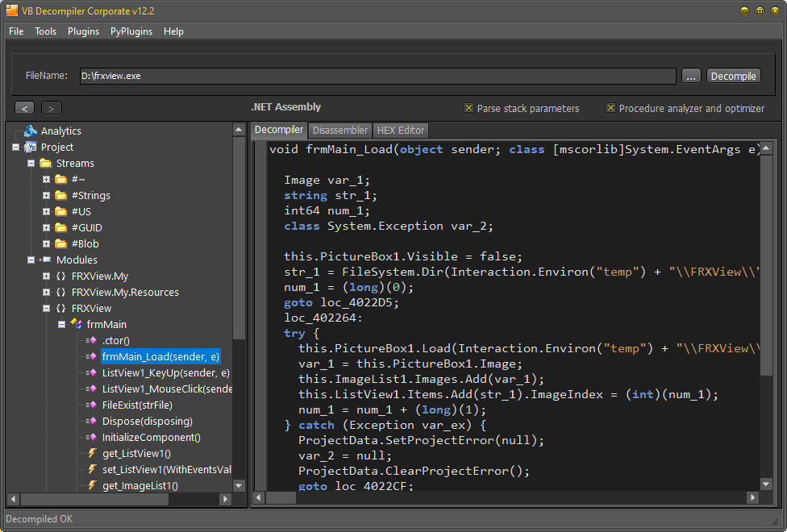Viewport: 787px width, 532px height.
Task: Open the PyPlugins menu
Action: pos(131,31)
